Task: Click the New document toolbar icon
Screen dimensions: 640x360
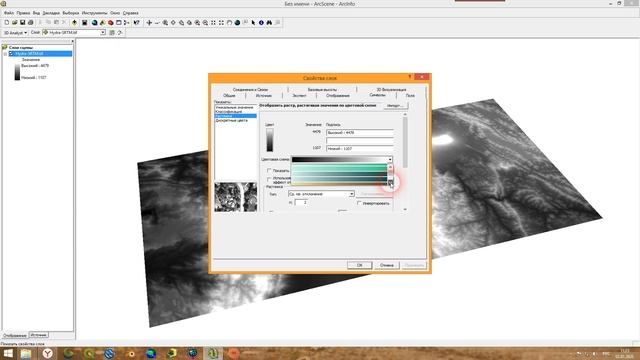Action: click(x=7, y=22)
